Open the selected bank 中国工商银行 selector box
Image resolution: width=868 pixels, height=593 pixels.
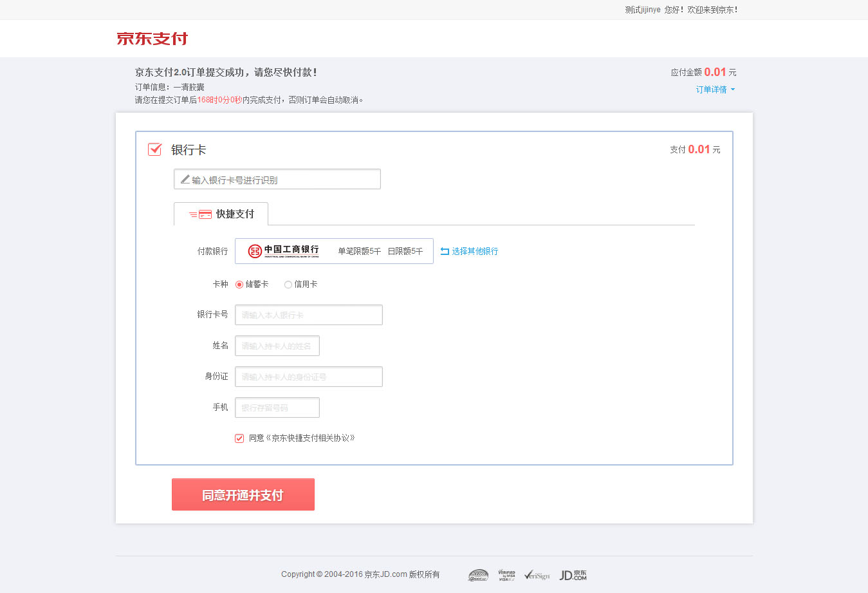pos(334,251)
